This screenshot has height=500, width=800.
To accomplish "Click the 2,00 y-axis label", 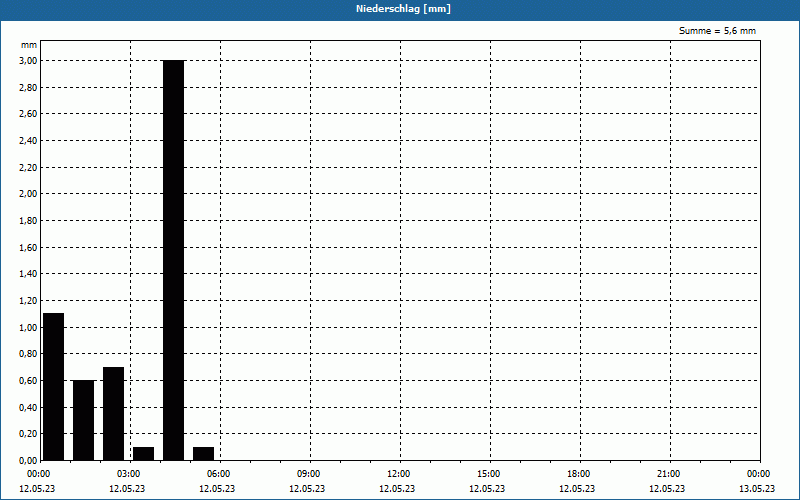I will [28, 194].
